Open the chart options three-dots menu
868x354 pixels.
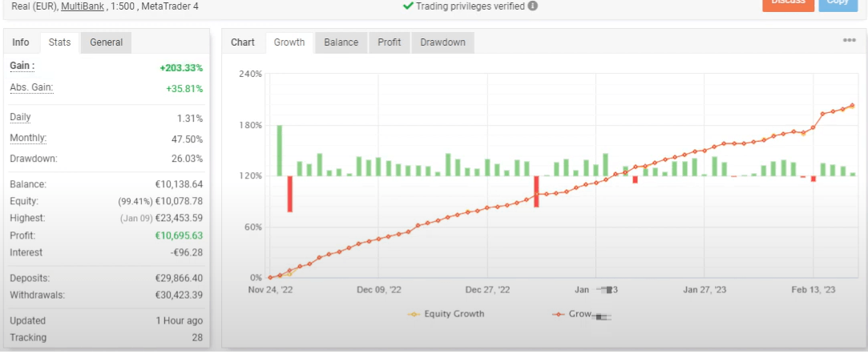click(x=849, y=41)
